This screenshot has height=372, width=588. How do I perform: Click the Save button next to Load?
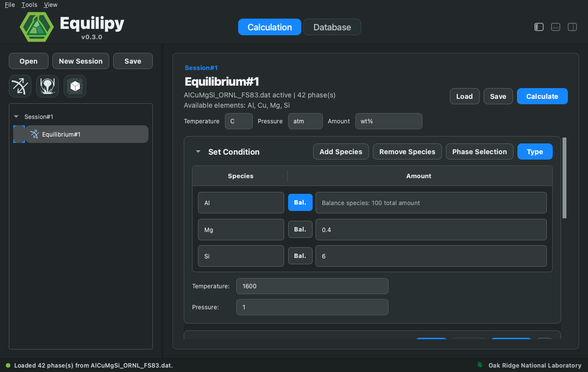[498, 96]
